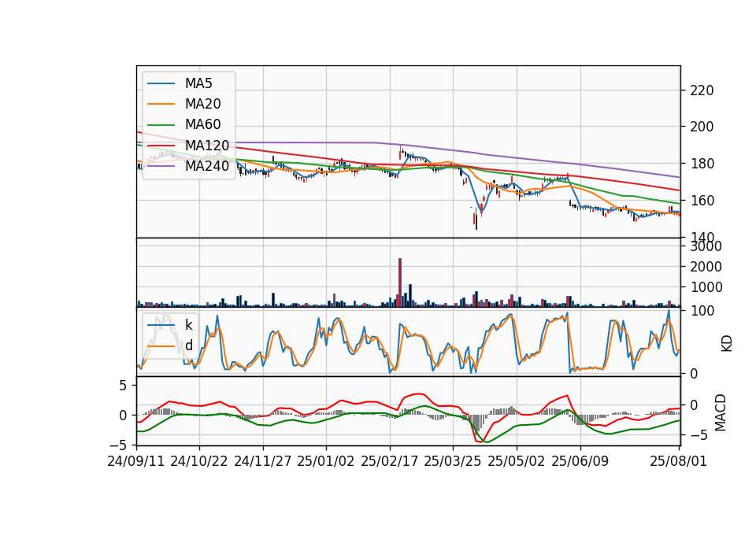Click the 25/01/02 date axis label
756x543 pixels.
pyautogui.click(x=325, y=461)
